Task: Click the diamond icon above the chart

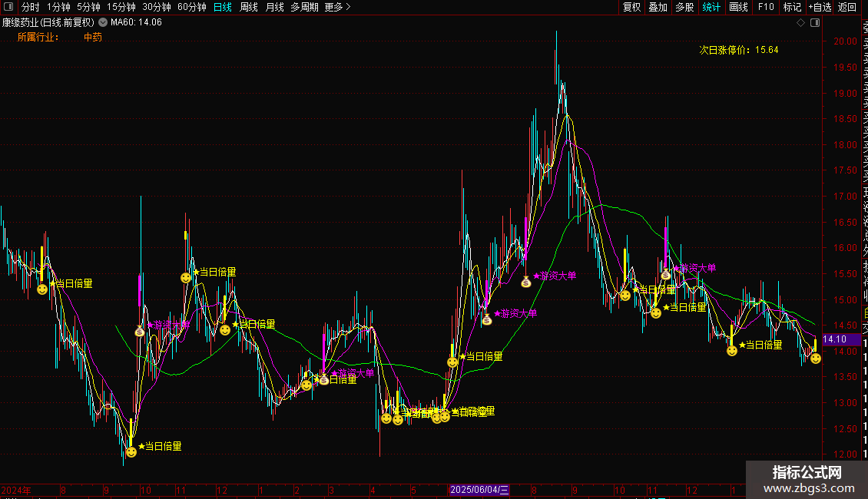Action: click(800, 23)
